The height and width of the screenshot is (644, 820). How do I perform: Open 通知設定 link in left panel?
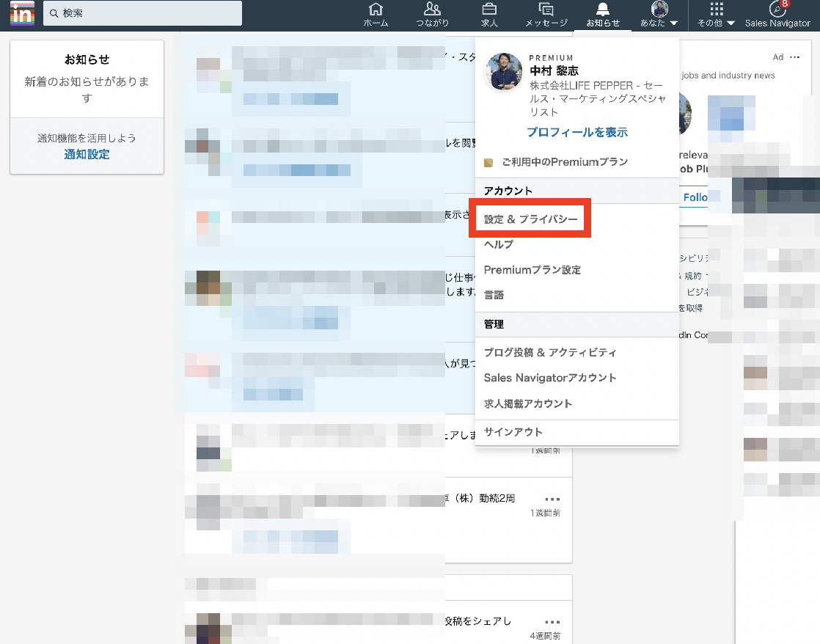coord(87,154)
